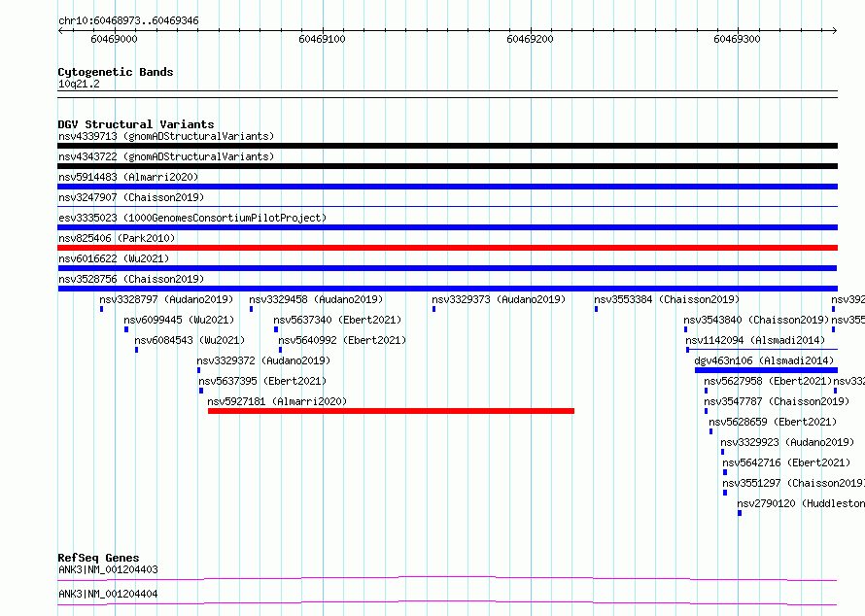Click the red nsv5927181 Almarri2020 bar
The height and width of the screenshot is (616, 865).
point(391,411)
